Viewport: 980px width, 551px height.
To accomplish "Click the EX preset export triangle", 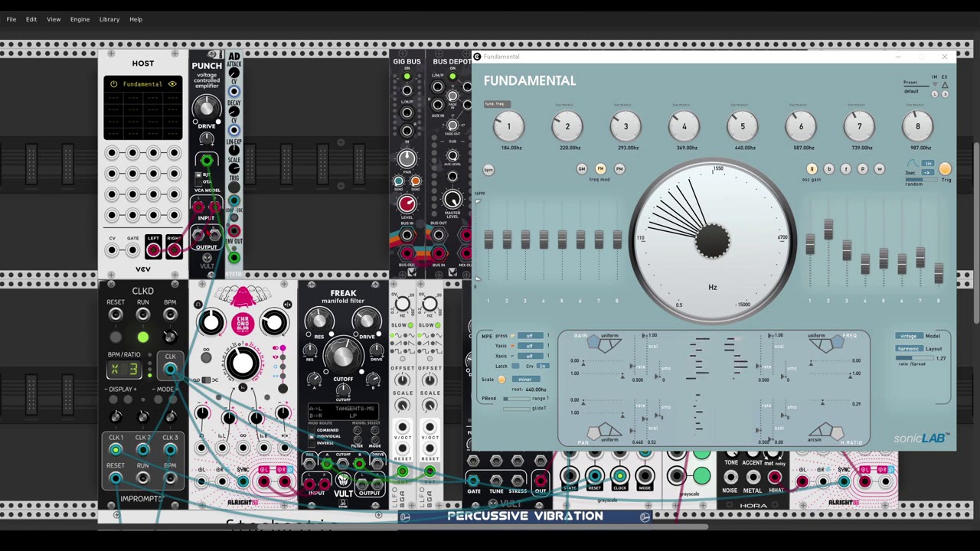I will click(945, 84).
